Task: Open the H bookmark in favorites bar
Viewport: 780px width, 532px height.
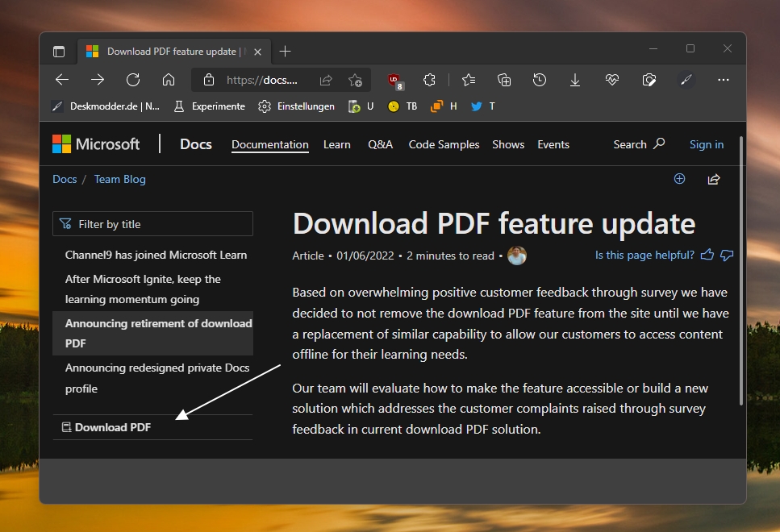Action: coord(444,106)
